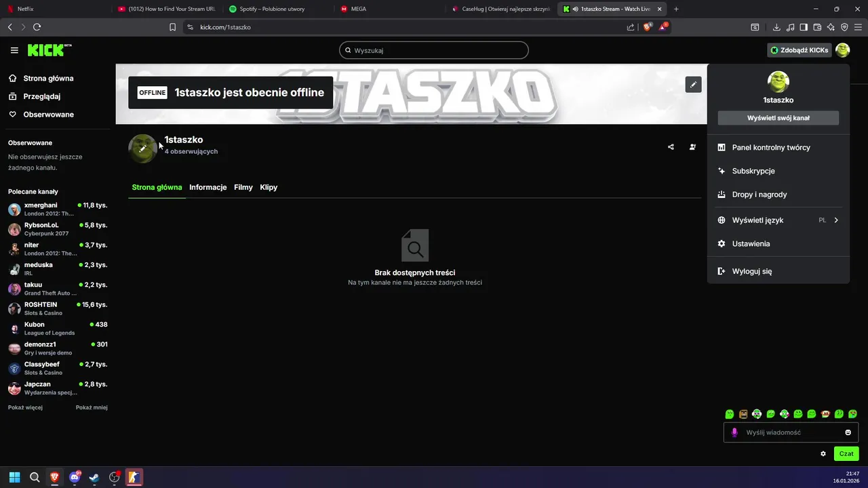Open Brave Shields lion icon

coord(647,27)
